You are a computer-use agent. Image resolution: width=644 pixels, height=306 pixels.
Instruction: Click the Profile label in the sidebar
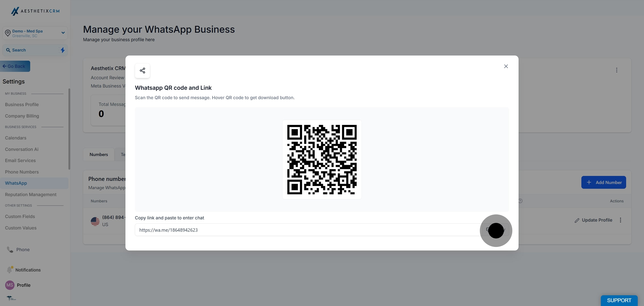[x=24, y=285]
